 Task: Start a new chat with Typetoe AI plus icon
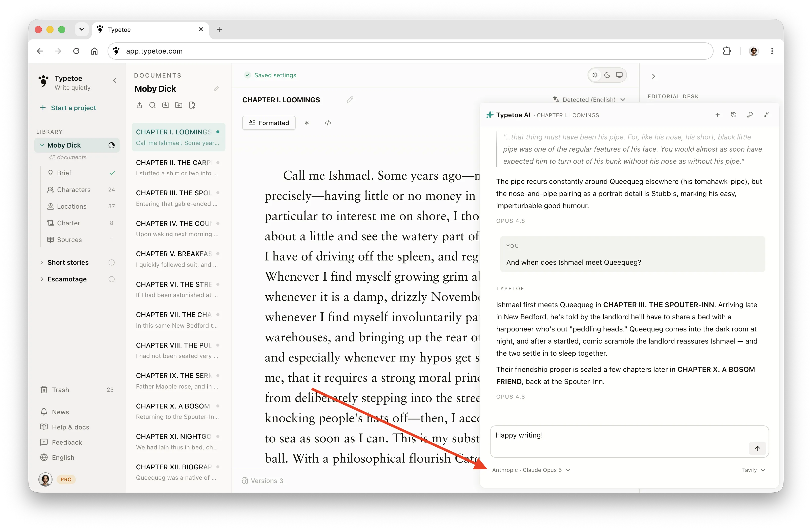click(718, 115)
